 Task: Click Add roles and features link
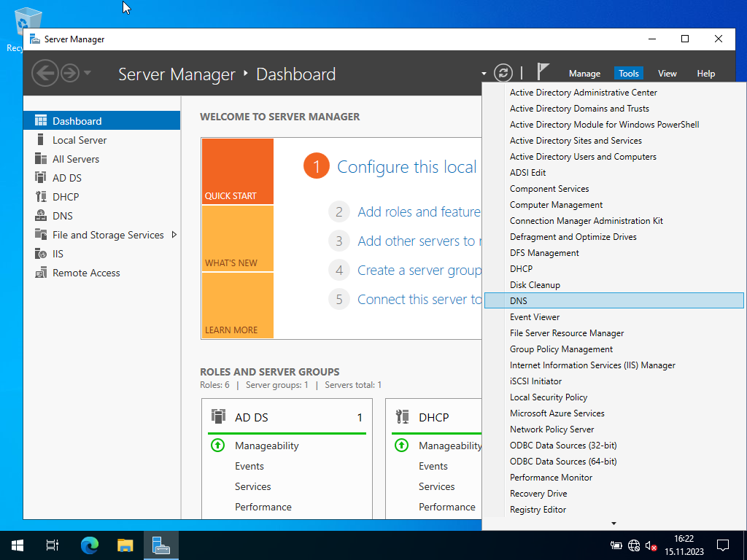pyautogui.click(x=419, y=211)
